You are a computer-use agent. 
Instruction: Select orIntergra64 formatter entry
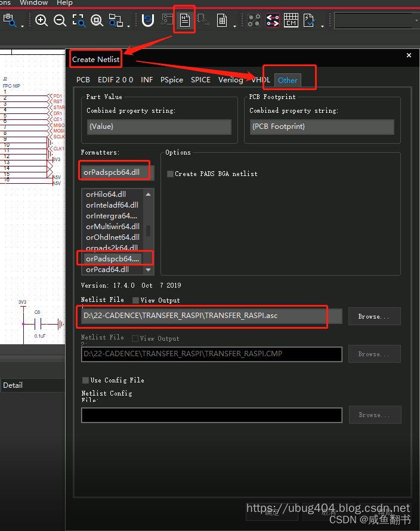(112, 216)
